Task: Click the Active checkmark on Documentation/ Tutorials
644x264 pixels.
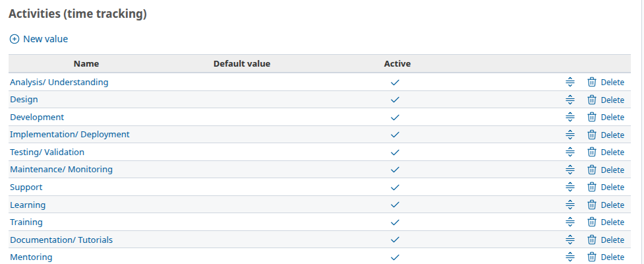Action: [x=395, y=240]
